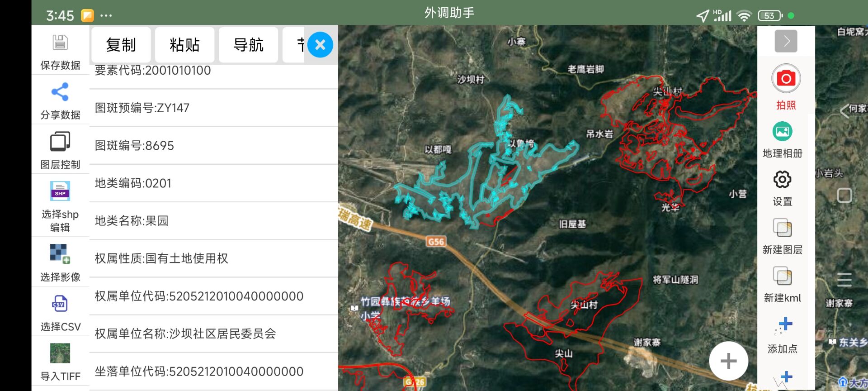Tap the G56 highway label on map
The image size is (868, 391).
pos(436,242)
